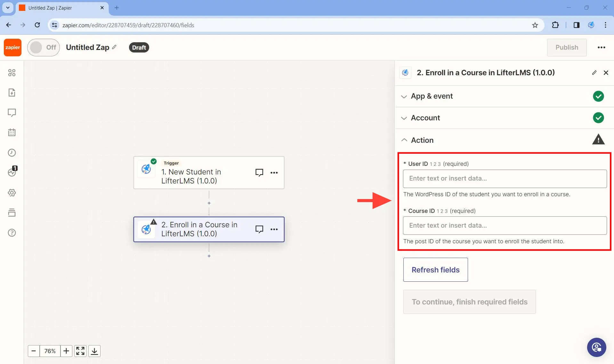Open versions stack icon in sidebar
Screen dimensions: 614x364
(12, 213)
